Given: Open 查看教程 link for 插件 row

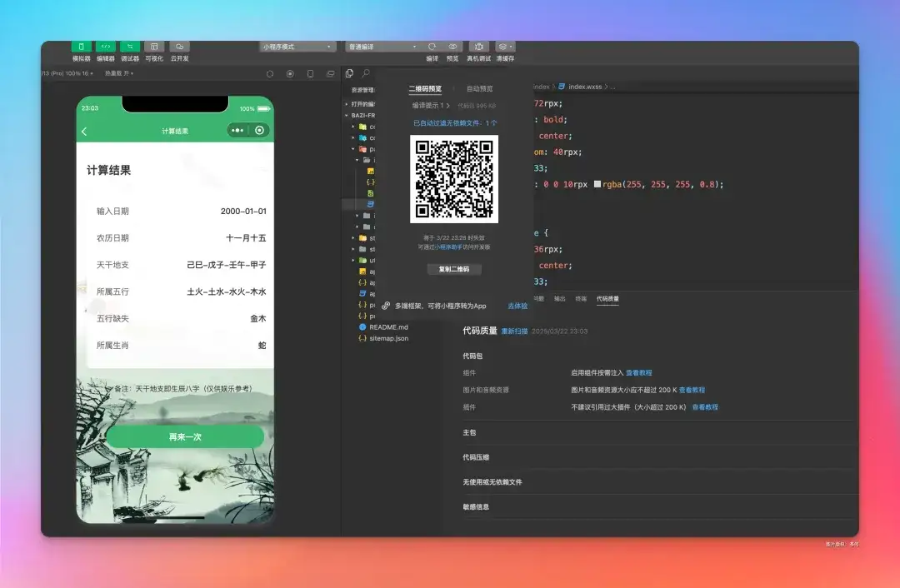Looking at the screenshot, I should click(705, 407).
